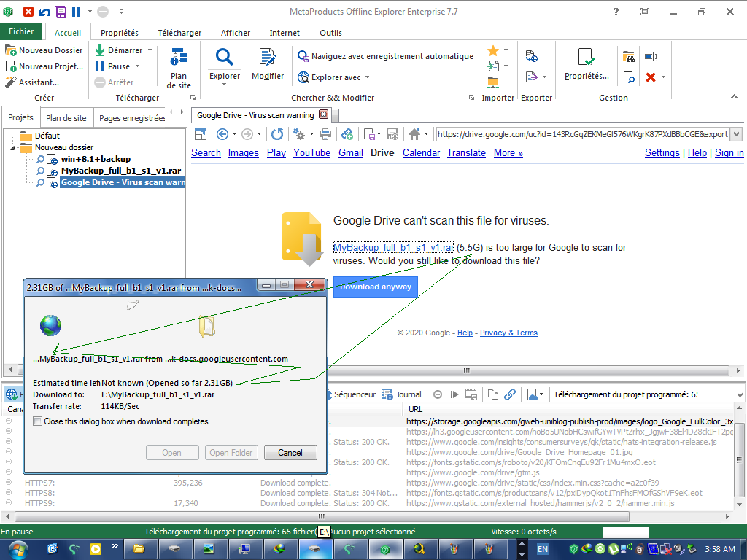Screen dimensions: 747x560
Task: Click the save icon in quick access toolbar
Action: [60, 12]
